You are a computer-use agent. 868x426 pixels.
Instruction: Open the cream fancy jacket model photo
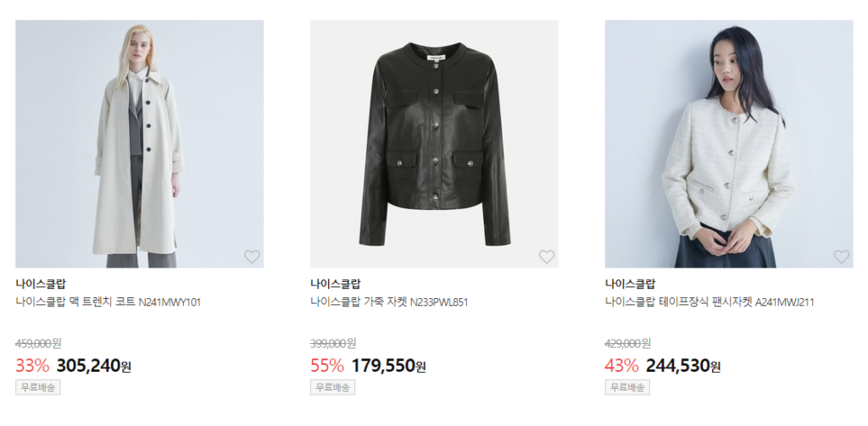pos(728,144)
